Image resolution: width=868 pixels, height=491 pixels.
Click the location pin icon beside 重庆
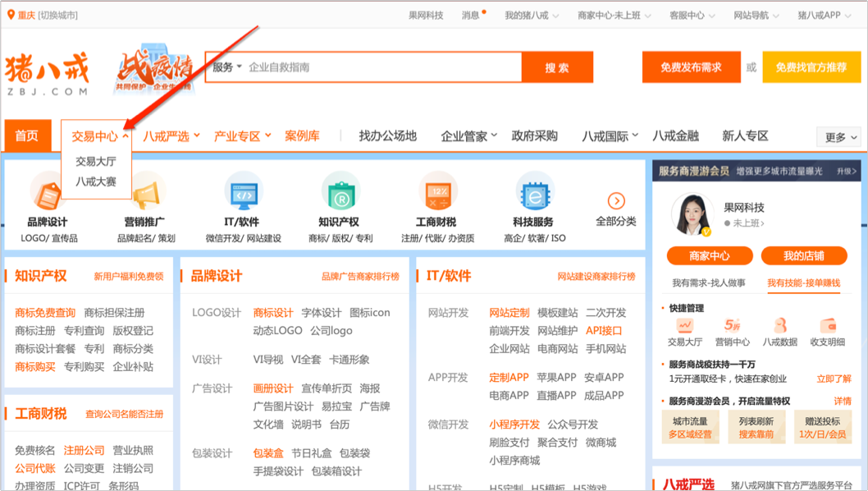[11, 15]
